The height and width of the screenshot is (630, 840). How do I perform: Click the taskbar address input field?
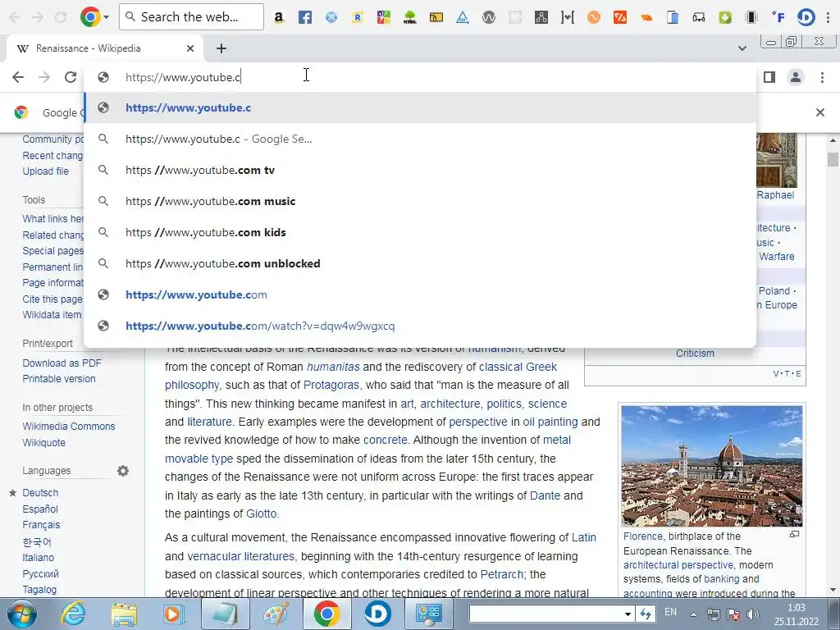546,614
